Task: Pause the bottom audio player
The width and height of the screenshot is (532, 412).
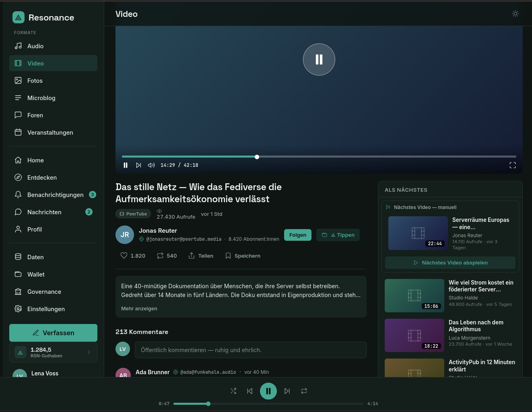Action: (268, 391)
